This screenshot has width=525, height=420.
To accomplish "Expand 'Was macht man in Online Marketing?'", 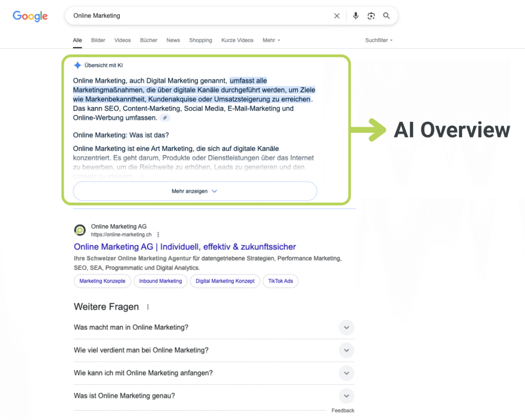I will coord(214,327).
